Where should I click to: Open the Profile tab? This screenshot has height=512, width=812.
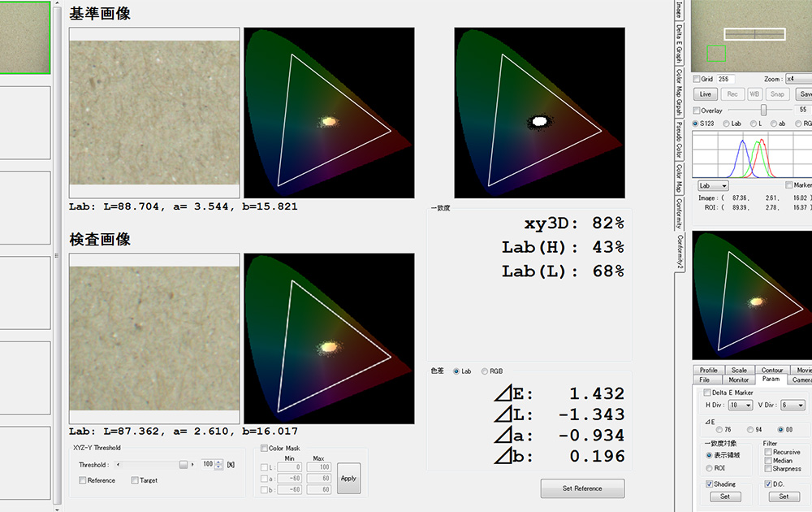pos(708,370)
